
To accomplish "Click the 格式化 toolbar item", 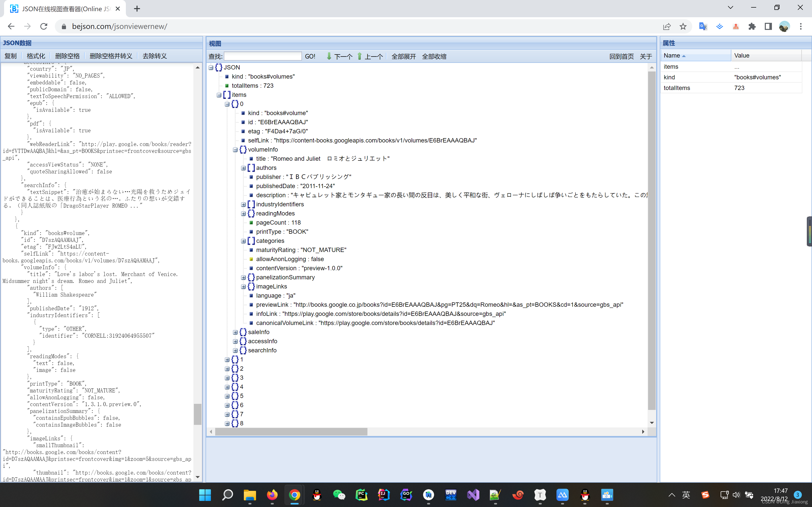I will (36, 56).
